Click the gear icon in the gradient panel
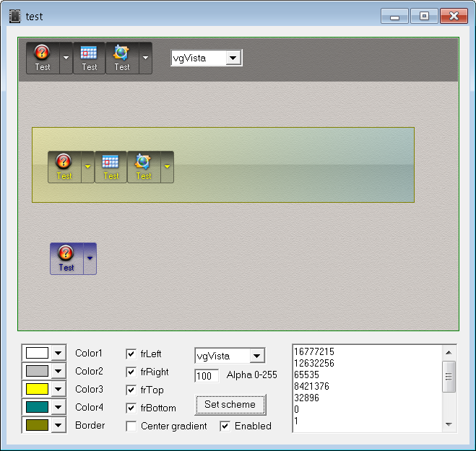This screenshot has width=476, height=451. click(x=143, y=162)
